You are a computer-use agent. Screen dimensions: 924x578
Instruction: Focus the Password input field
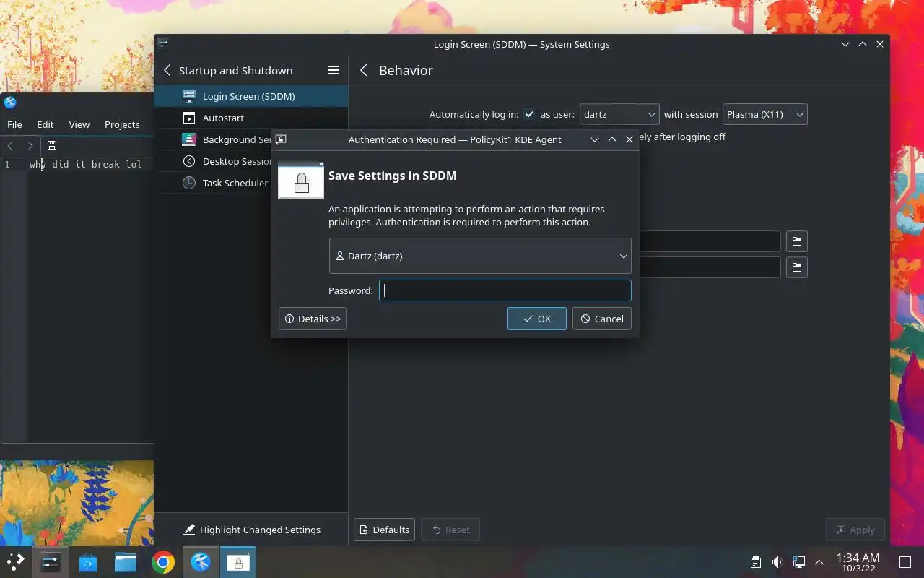point(505,290)
